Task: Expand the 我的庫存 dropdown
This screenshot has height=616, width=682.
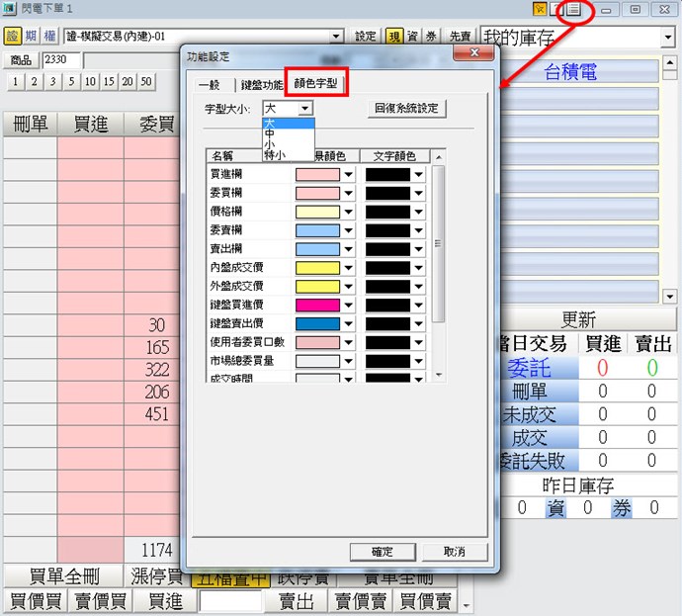Action: click(667, 37)
